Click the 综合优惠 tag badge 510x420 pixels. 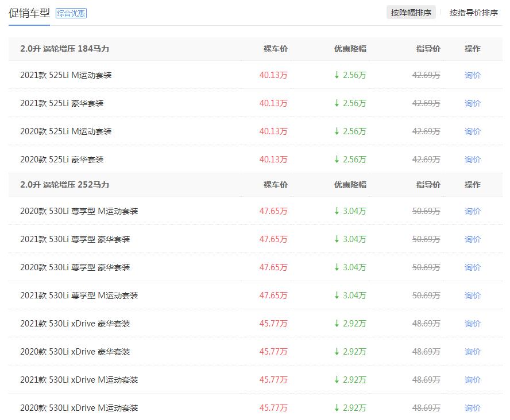[x=71, y=13]
